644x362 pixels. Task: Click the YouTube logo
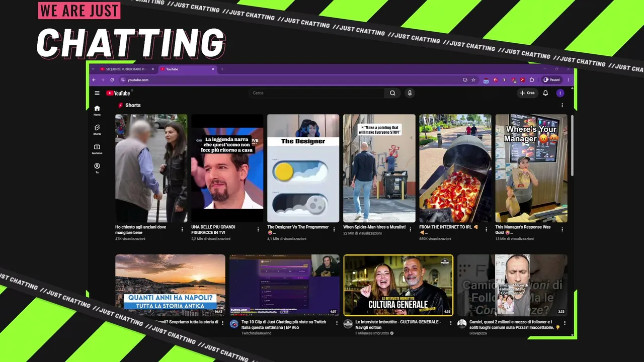tap(119, 93)
